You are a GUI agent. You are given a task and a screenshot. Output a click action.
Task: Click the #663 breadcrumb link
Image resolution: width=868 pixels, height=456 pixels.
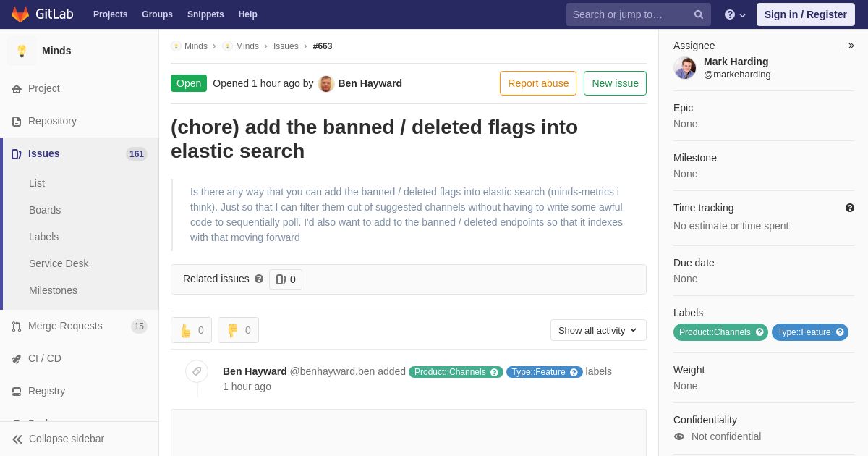323,46
